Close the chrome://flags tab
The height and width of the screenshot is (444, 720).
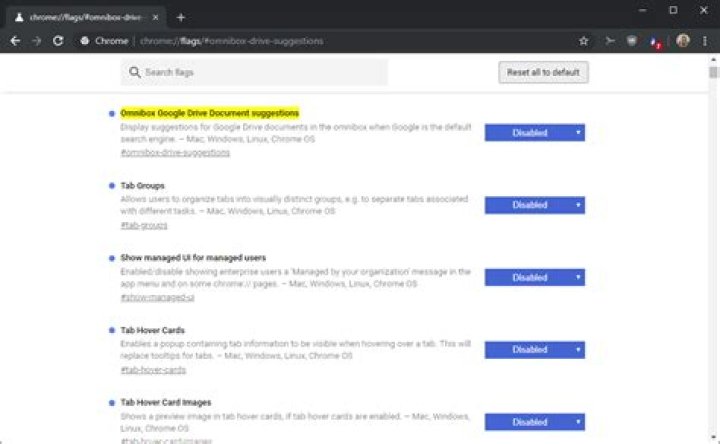155,17
